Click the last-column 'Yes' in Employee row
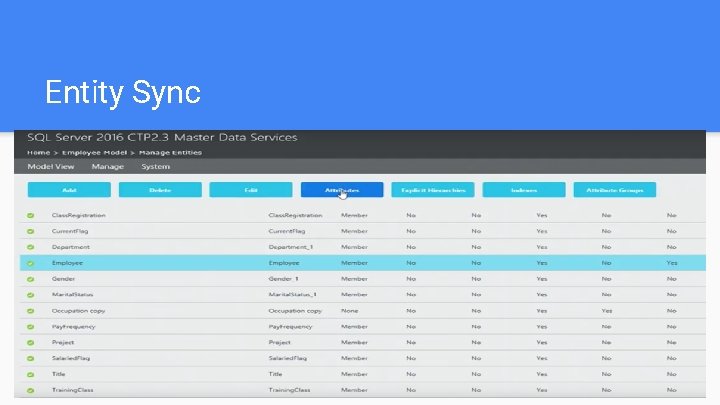 pos(672,263)
